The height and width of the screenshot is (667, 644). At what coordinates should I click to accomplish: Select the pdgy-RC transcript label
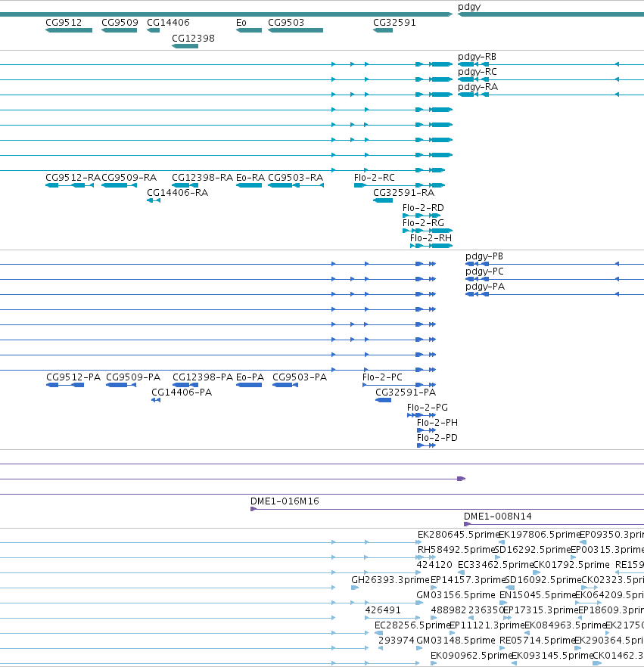click(x=478, y=72)
